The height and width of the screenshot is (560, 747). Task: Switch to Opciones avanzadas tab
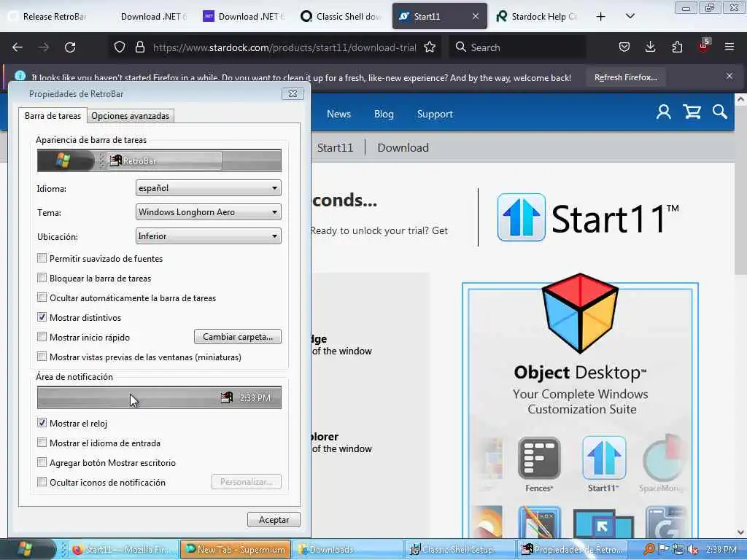pyautogui.click(x=130, y=116)
